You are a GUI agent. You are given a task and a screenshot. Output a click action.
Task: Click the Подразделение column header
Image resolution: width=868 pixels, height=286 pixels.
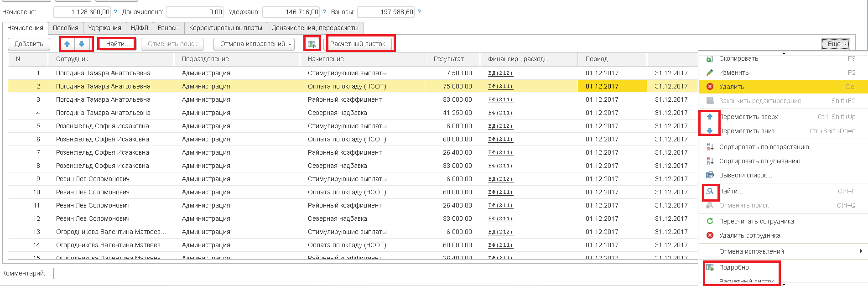click(237, 59)
